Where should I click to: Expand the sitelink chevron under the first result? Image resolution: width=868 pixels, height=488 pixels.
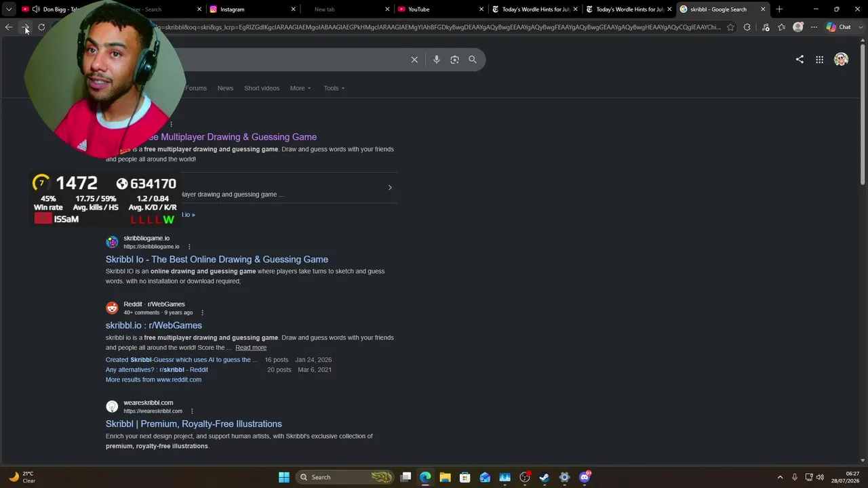click(x=390, y=188)
